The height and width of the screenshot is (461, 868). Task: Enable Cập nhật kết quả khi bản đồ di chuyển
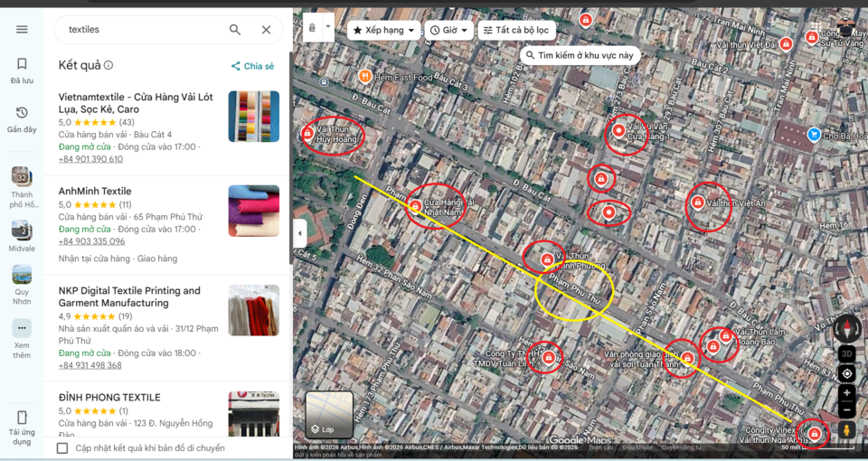(62, 447)
